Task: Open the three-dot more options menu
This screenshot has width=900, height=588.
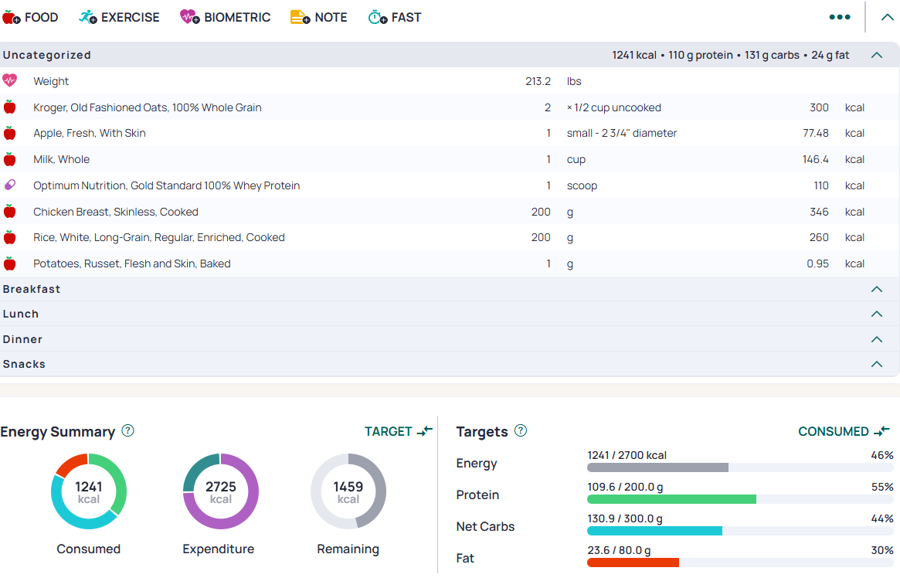Action: tap(840, 17)
